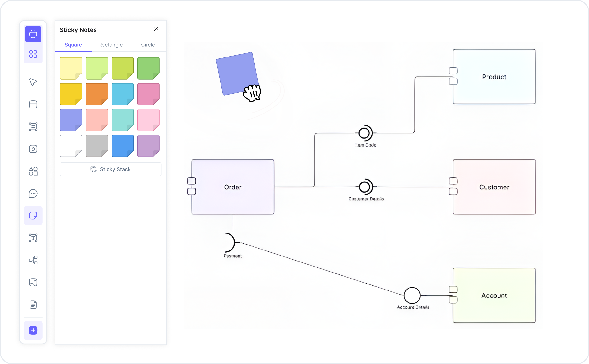The width and height of the screenshot is (589, 364).
Task: Click the droplet color tool icon
Action: [x=33, y=149]
